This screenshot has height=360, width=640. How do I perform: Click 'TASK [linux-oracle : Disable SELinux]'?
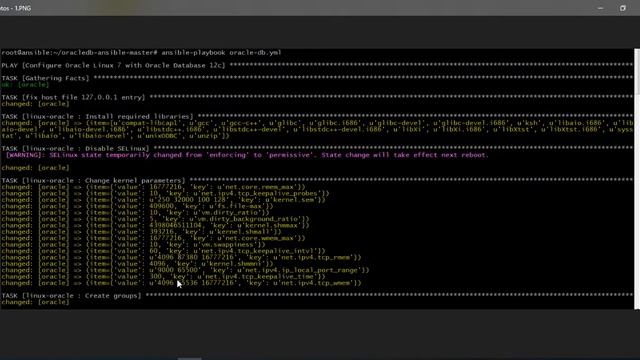pos(317,149)
